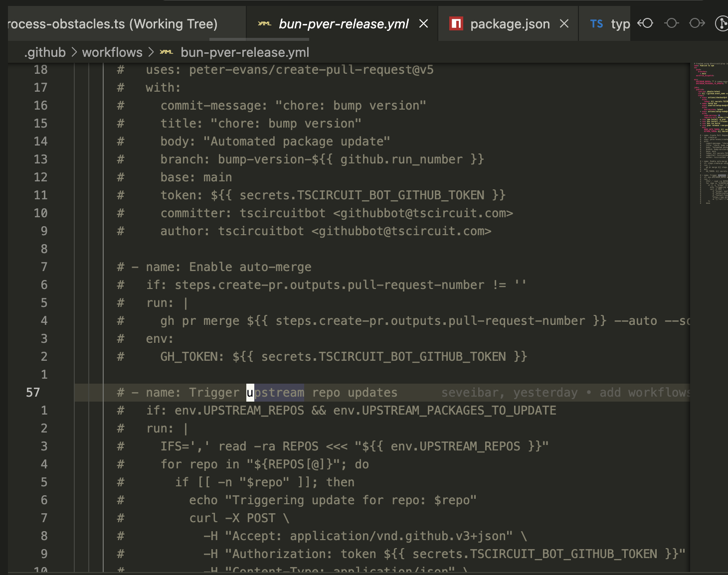Click the YML icon on the bun-pver-release.yml tab
Screen dimensions: 728x575
pos(264,23)
